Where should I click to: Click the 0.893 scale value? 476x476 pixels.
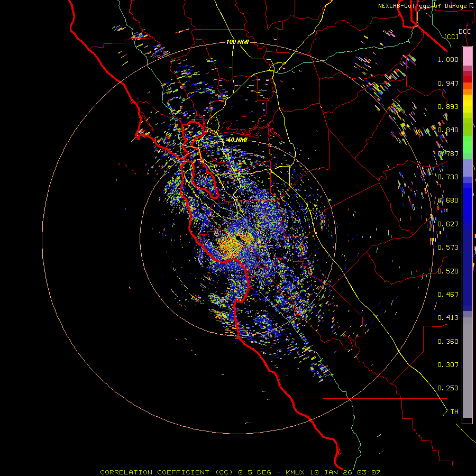(448, 106)
